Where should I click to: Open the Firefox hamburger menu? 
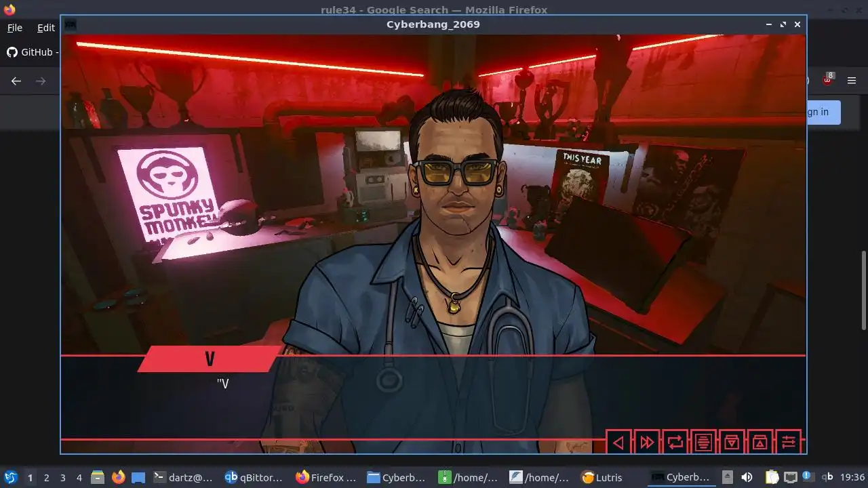pos(852,81)
